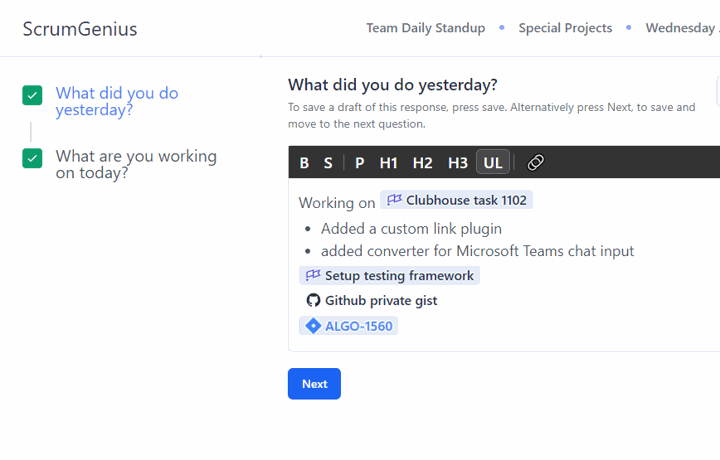Open the 'What did you do yesterday?' step
Viewport: 720px width, 460px height.
pos(116,101)
